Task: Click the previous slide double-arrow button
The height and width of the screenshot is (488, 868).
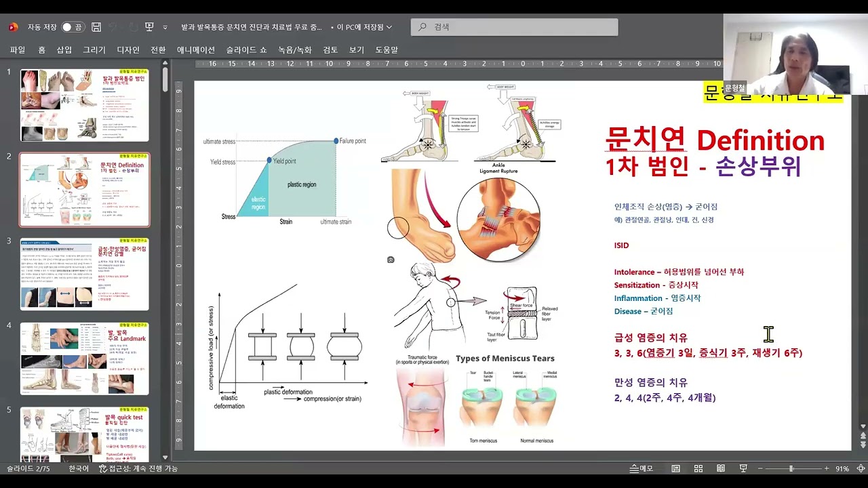Action: pyautogui.click(x=863, y=436)
